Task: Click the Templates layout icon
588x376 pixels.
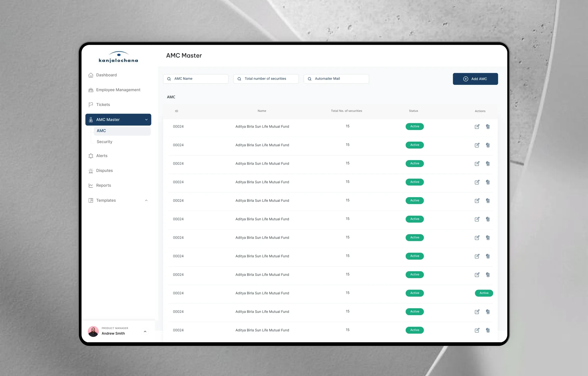Action: (91, 200)
